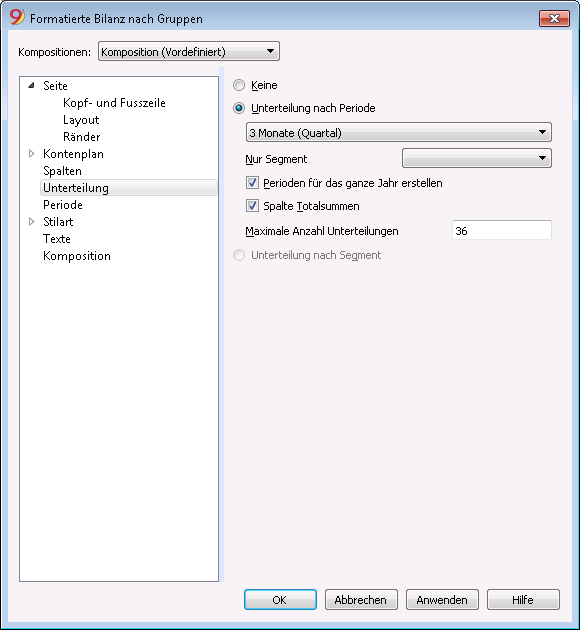Click the Maximale Anzahl Unterteilungen field
Image resolution: width=580 pixels, height=630 pixels.
pos(502,230)
